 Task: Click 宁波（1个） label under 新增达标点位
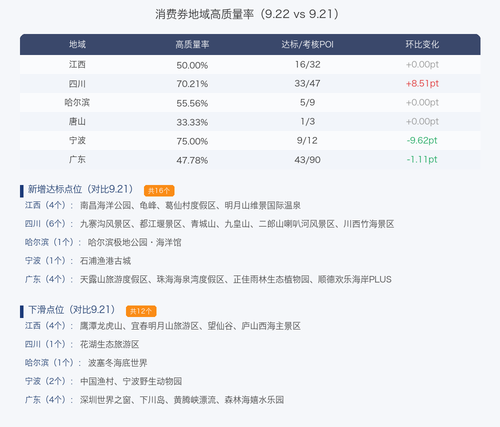(x=49, y=261)
